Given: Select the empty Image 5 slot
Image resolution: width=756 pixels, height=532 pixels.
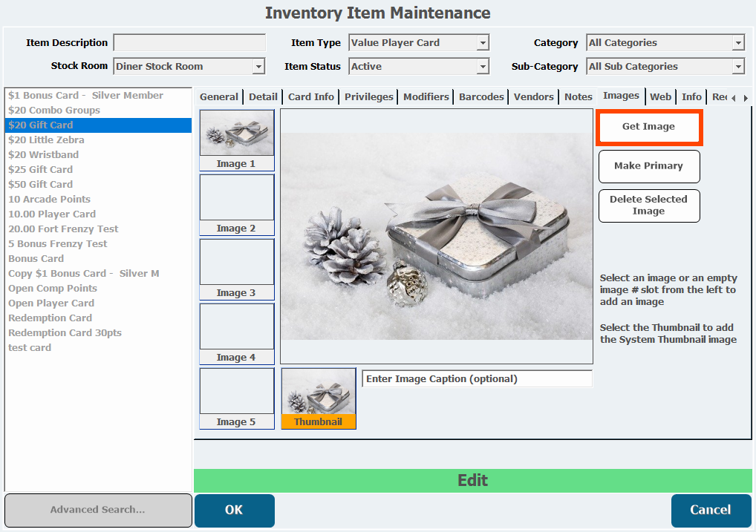Looking at the screenshot, I should point(237,398).
